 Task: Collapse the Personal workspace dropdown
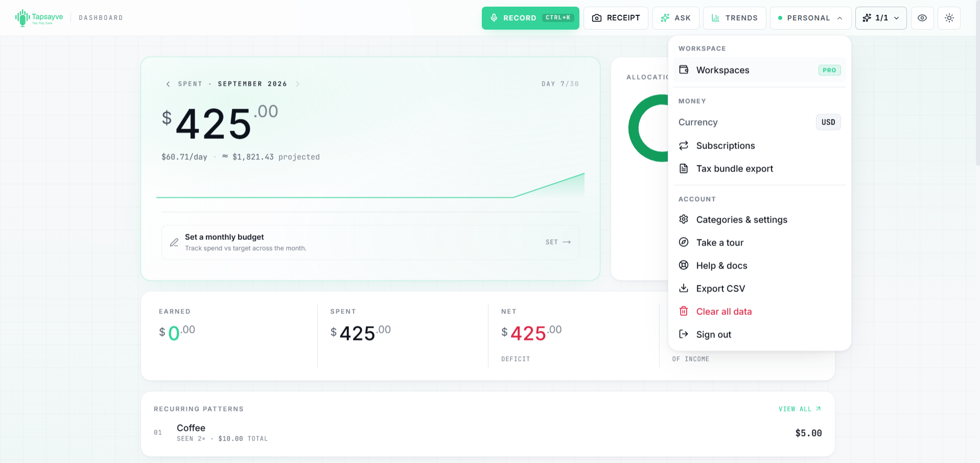pos(811,18)
